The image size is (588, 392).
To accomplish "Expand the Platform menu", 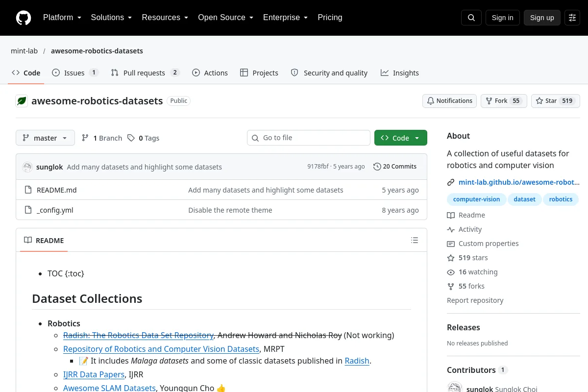I will point(62,18).
